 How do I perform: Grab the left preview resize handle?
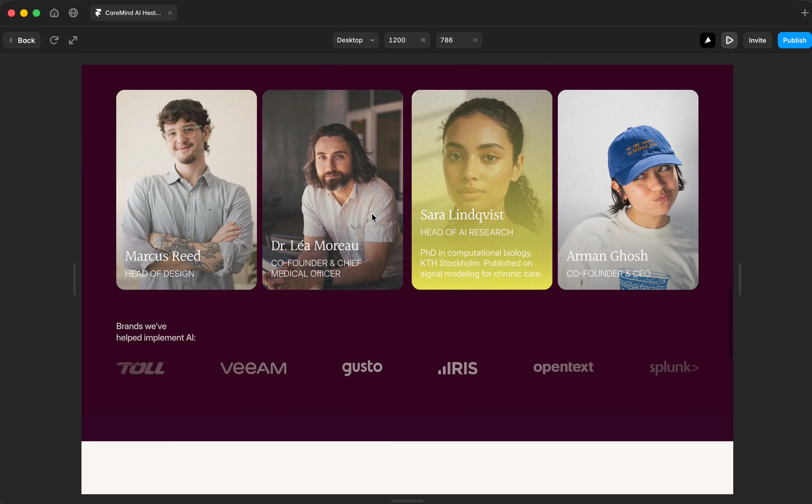[75, 279]
